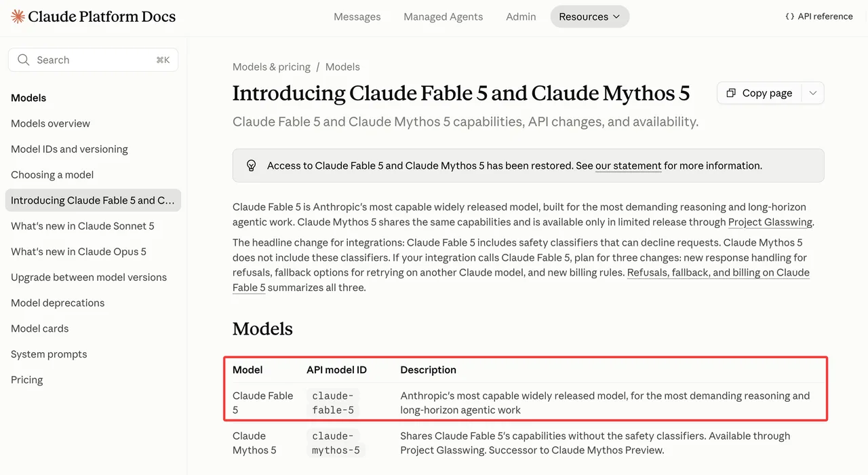Expand the Resources dropdown menu
This screenshot has width=868, height=475.
pyautogui.click(x=589, y=16)
